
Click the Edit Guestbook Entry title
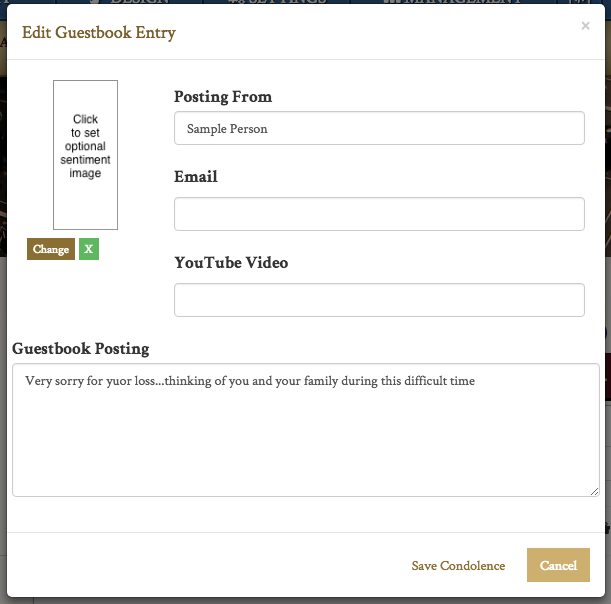[99, 33]
